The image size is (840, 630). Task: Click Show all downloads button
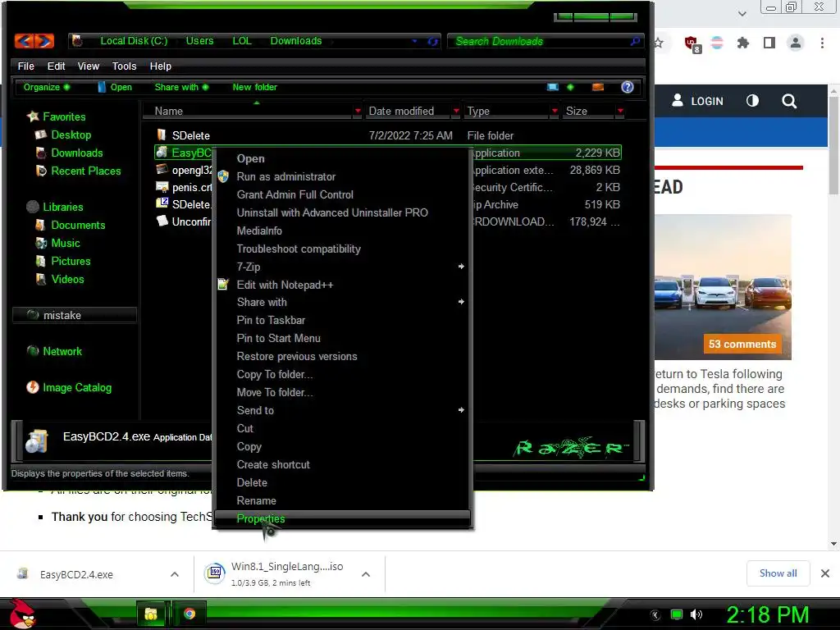pos(778,573)
